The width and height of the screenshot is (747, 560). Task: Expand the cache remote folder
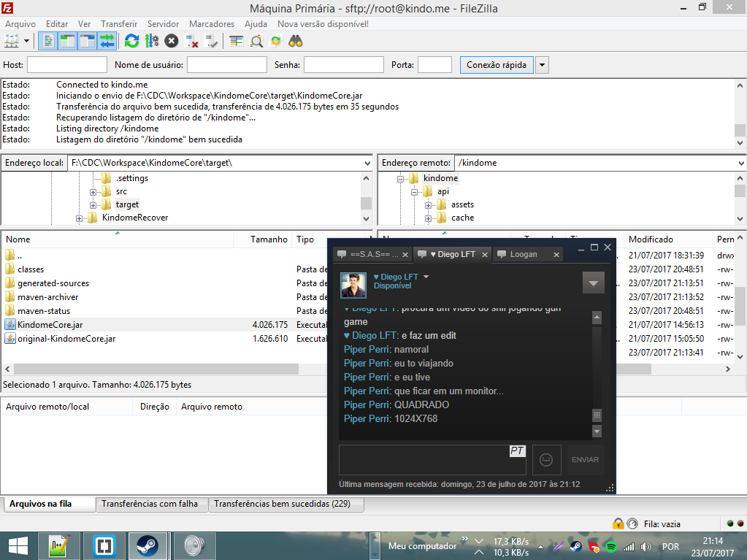point(429,218)
